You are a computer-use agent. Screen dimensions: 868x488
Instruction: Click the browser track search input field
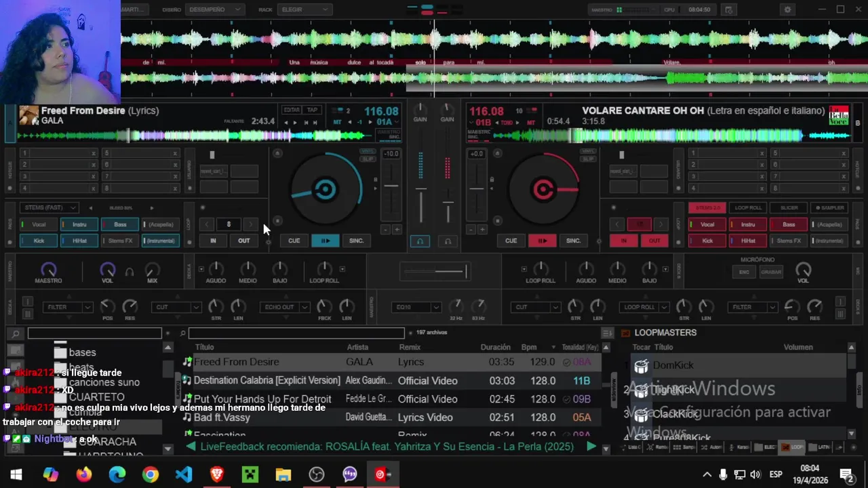click(x=296, y=333)
